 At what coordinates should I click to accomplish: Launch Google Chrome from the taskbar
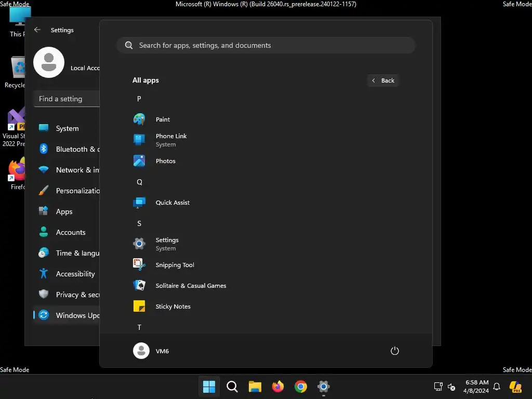301,387
